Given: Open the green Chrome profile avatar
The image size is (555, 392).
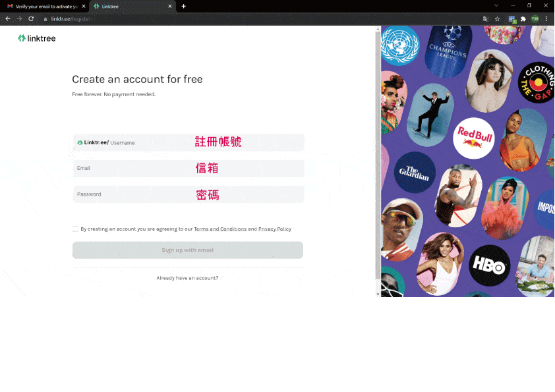Looking at the screenshot, I should click(535, 19).
